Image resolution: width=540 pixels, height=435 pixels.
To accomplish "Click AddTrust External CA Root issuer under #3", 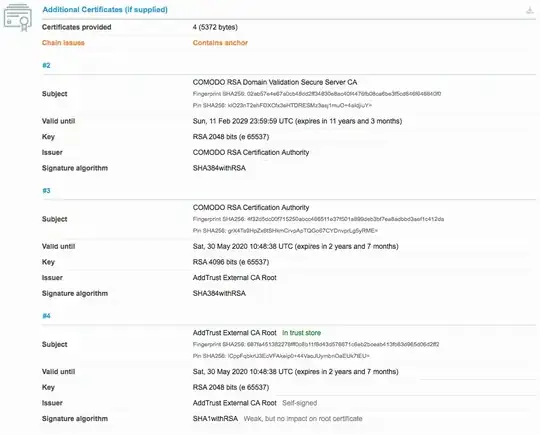I will 235,278.
